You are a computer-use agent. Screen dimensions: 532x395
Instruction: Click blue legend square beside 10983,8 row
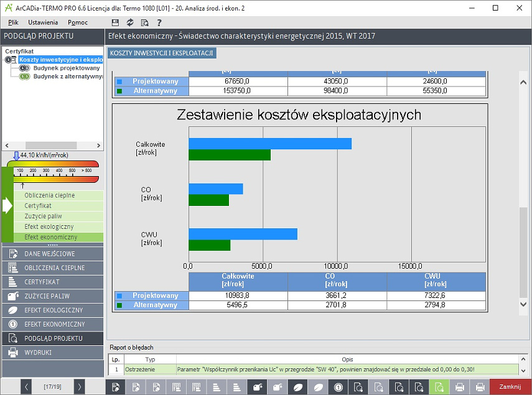pos(119,296)
